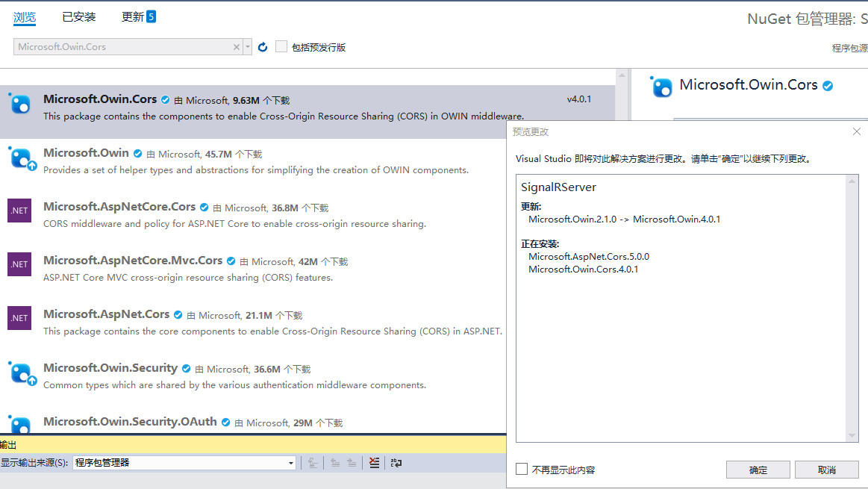
Task: Click the 确定 button to confirm changes
Action: coord(758,470)
